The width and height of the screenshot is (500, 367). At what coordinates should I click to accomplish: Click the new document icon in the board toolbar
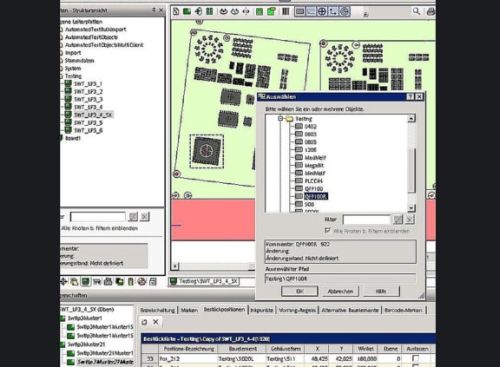point(176,12)
